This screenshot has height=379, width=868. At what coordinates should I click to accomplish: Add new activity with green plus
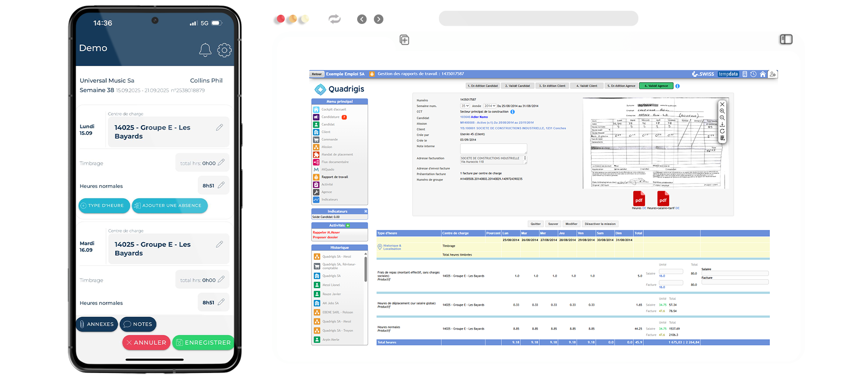click(x=348, y=225)
